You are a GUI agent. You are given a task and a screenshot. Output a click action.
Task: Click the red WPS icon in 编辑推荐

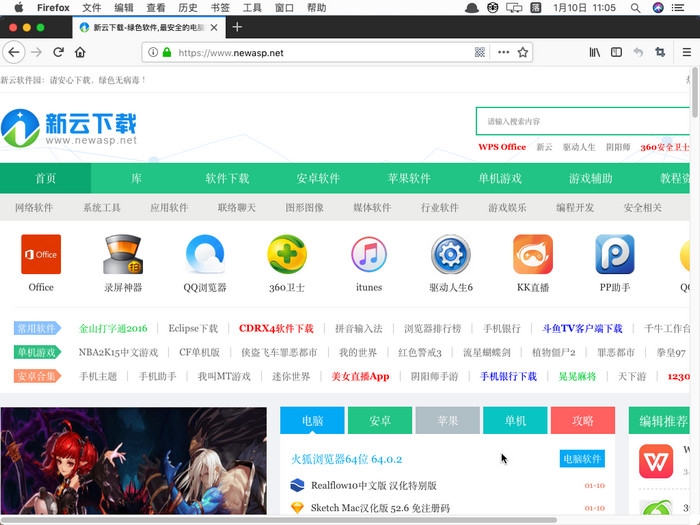655,461
